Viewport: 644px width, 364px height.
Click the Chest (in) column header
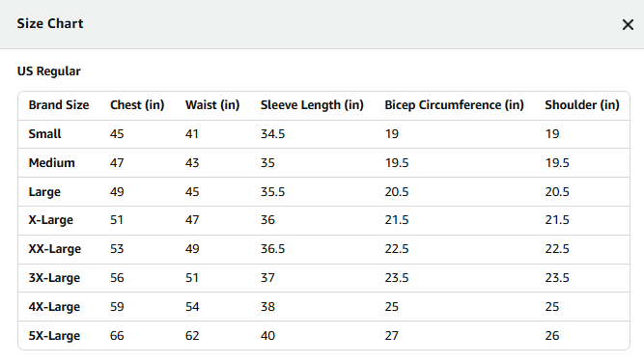pos(137,105)
